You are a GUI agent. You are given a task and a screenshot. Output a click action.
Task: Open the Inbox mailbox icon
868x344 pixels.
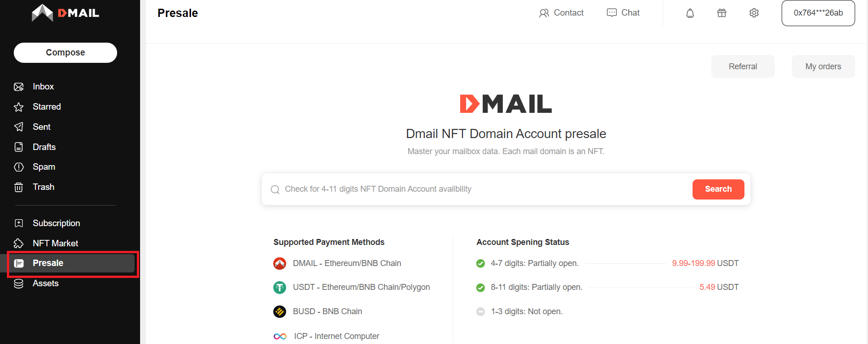coord(19,86)
